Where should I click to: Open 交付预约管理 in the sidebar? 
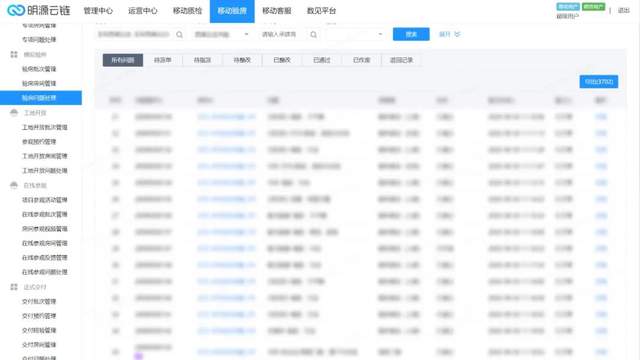click(x=39, y=316)
